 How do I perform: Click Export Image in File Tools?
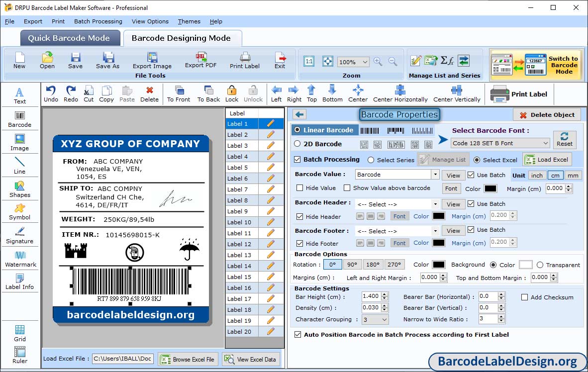152,60
